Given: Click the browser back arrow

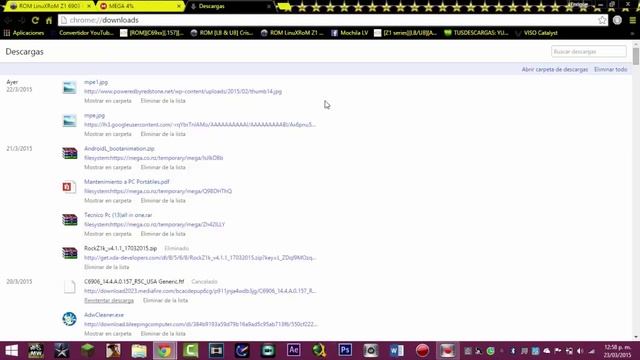Looking at the screenshot, I should (8, 20).
